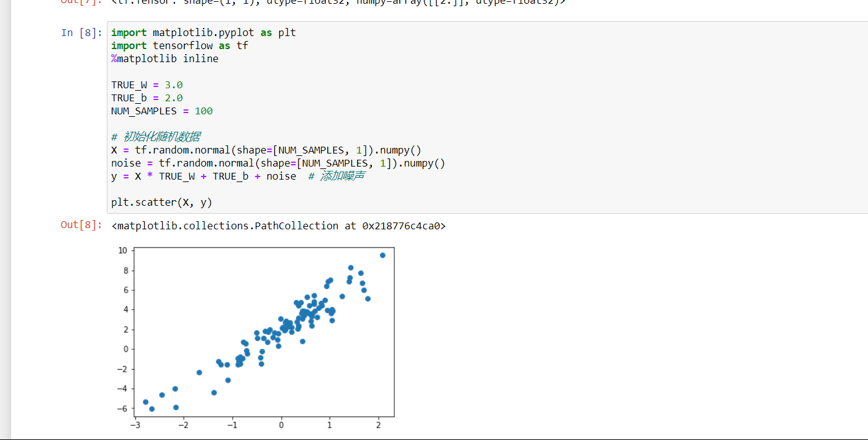Click the 'import matplotlib.pyplot as plt' line
The height and width of the screenshot is (440, 868).
click(204, 32)
